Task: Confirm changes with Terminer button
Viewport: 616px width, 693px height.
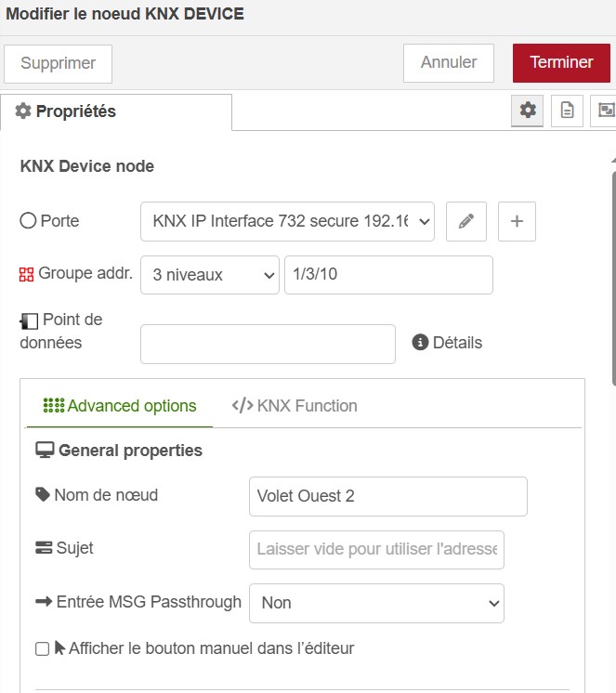Action: [x=561, y=63]
